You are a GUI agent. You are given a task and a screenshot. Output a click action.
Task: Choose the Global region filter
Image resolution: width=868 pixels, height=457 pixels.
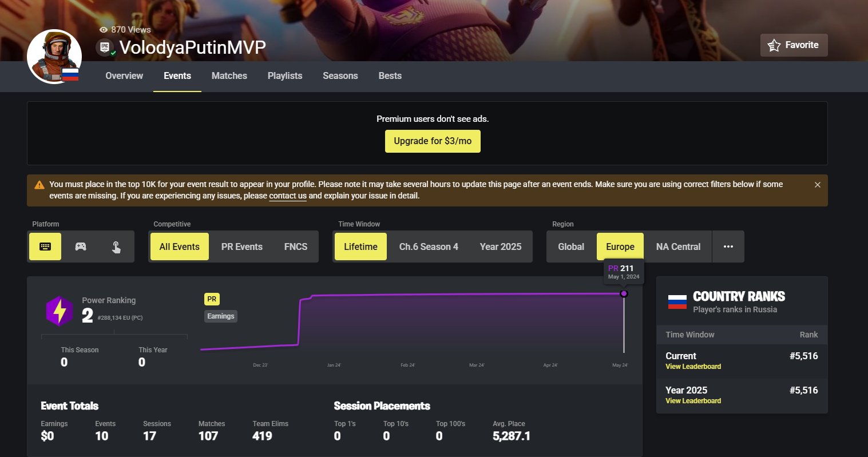coord(571,247)
